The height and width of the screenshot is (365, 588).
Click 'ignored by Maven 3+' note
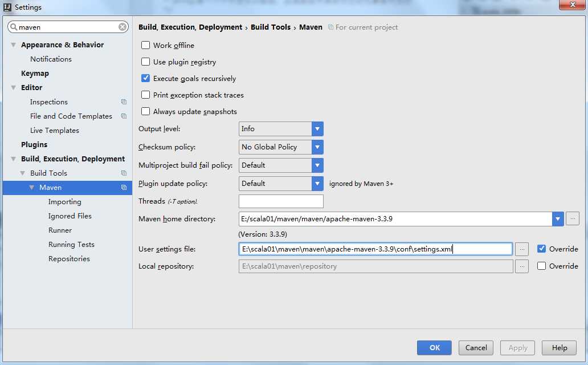[361, 184]
